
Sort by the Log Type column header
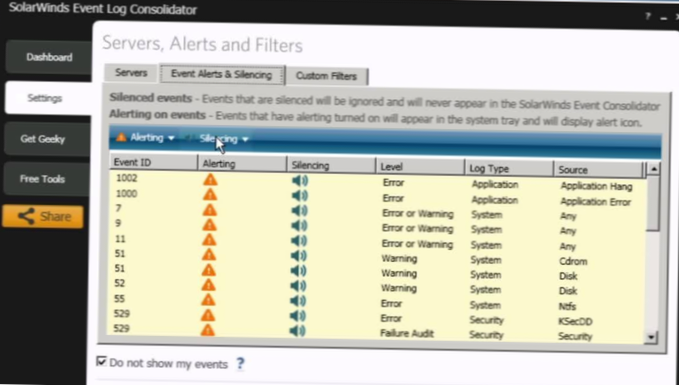509,168
